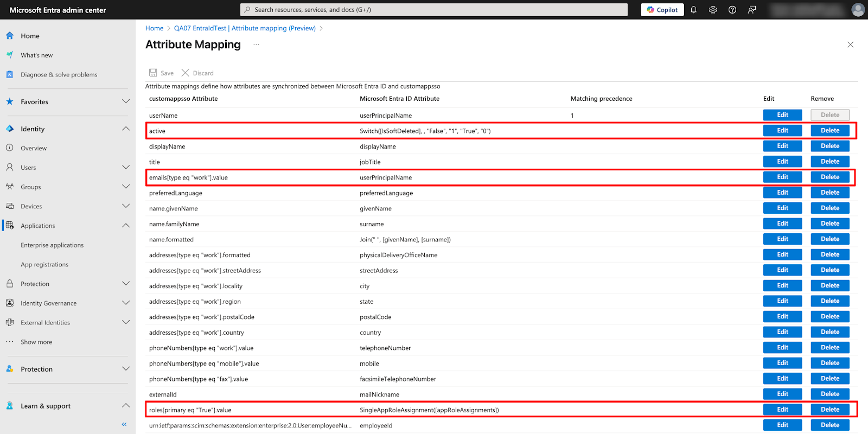This screenshot has height=434, width=868.
Task: Collapse the sidebar with double-chevron icon
Action: [x=124, y=424]
